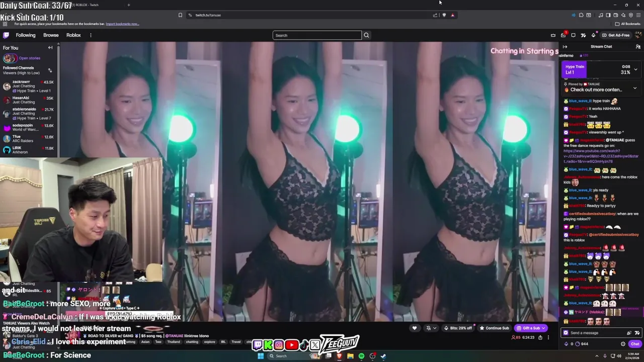The width and height of the screenshot is (644, 362).
Task: Open the Roblox nav item
Action: [x=73, y=35]
